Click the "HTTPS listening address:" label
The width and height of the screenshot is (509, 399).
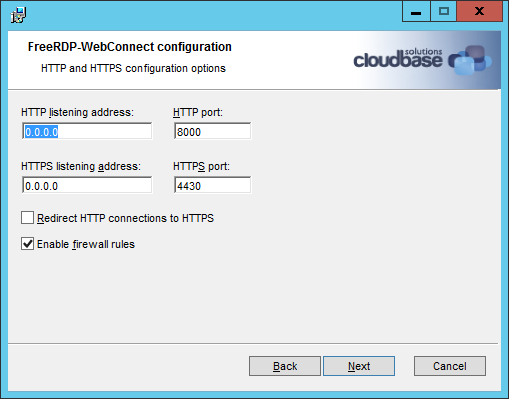[81, 166]
